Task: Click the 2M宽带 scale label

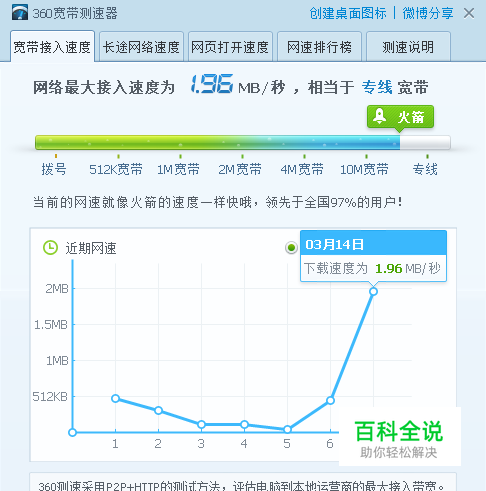Action: click(x=240, y=169)
